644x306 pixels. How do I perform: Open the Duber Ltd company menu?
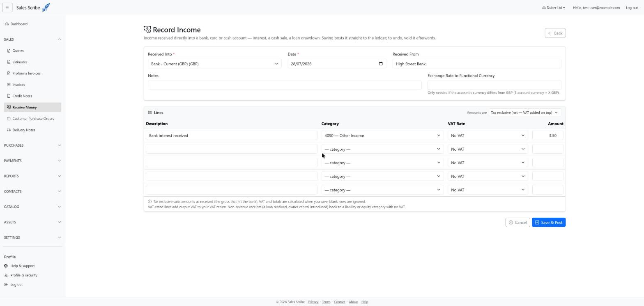pos(553,7)
